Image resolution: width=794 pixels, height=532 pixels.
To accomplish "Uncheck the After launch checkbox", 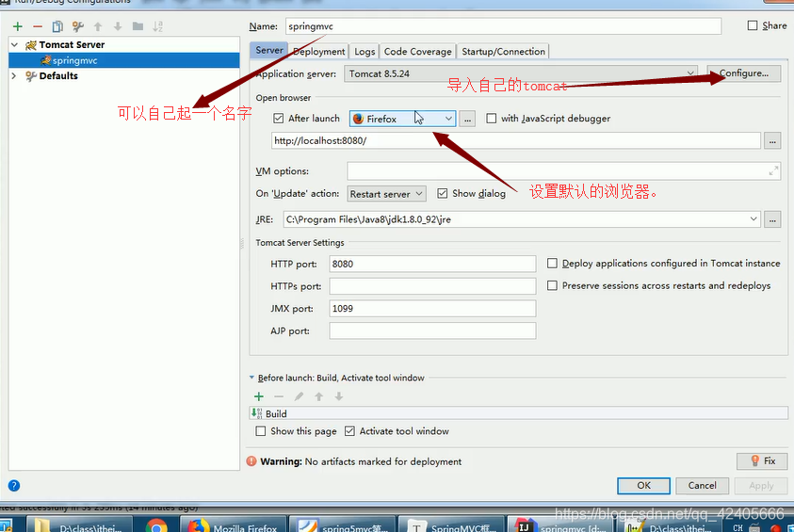I will tap(278, 119).
